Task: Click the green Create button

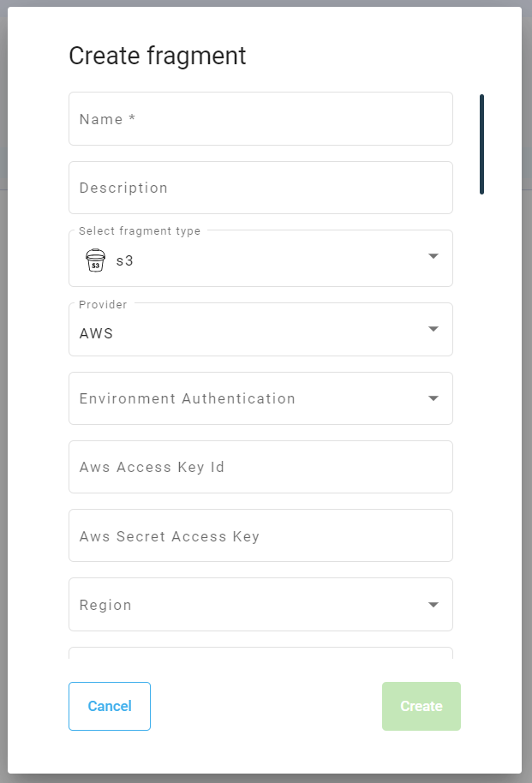Action: (421, 706)
